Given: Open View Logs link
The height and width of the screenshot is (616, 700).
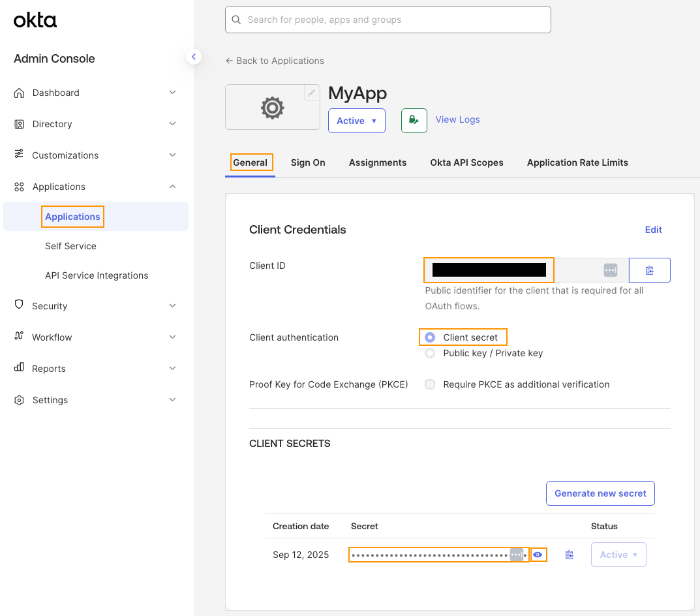Looking at the screenshot, I should [457, 119].
